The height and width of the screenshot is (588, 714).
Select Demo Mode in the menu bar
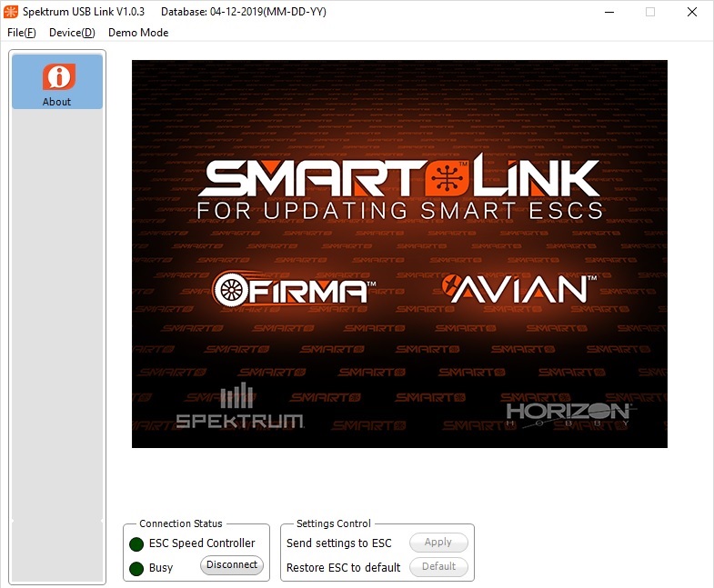tap(138, 33)
